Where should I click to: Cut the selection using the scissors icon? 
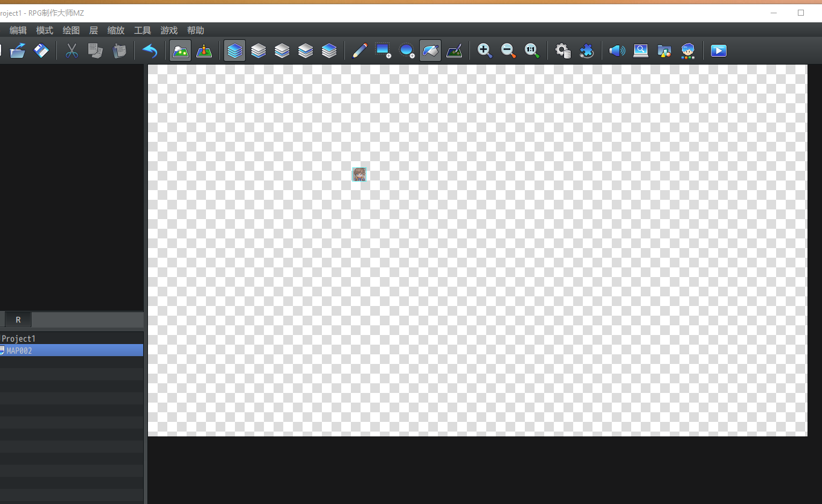[72, 51]
